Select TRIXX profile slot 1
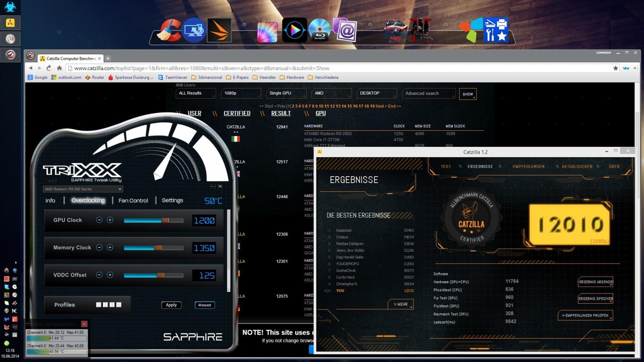644x362 pixels. click(x=98, y=305)
